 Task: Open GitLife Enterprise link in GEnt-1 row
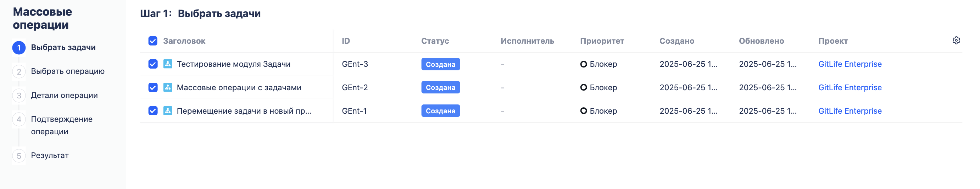(x=850, y=111)
